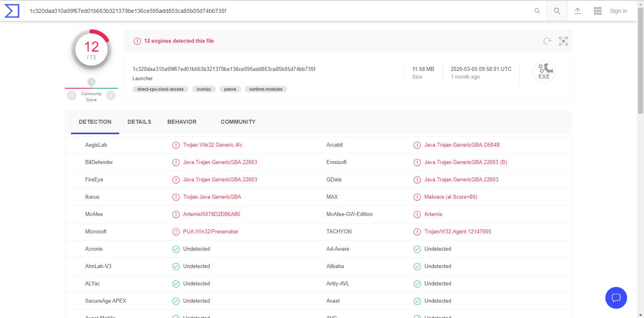Viewport: 644px width, 318px height.
Task: Click the 12 / 73 detection score gauge
Action: point(91,50)
